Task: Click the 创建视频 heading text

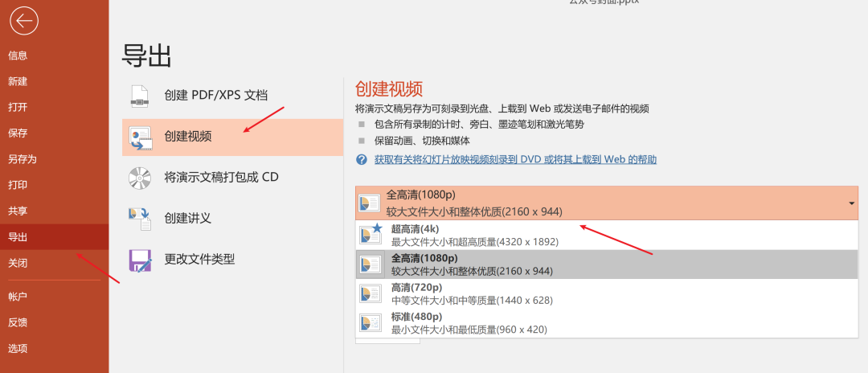Action: point(389,88)
